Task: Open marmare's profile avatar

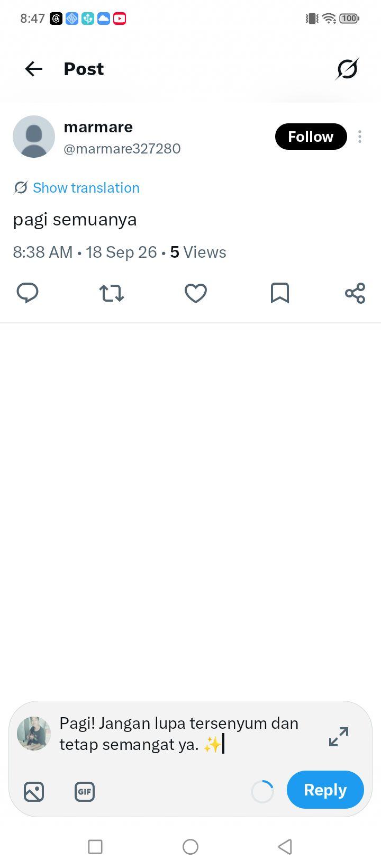Action: point(34,137)
